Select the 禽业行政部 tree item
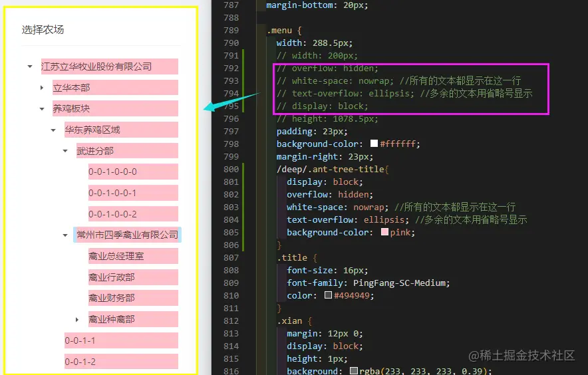The width and height of the screenshot is (588, 375). pyautogui.click(x=133, y=277)
